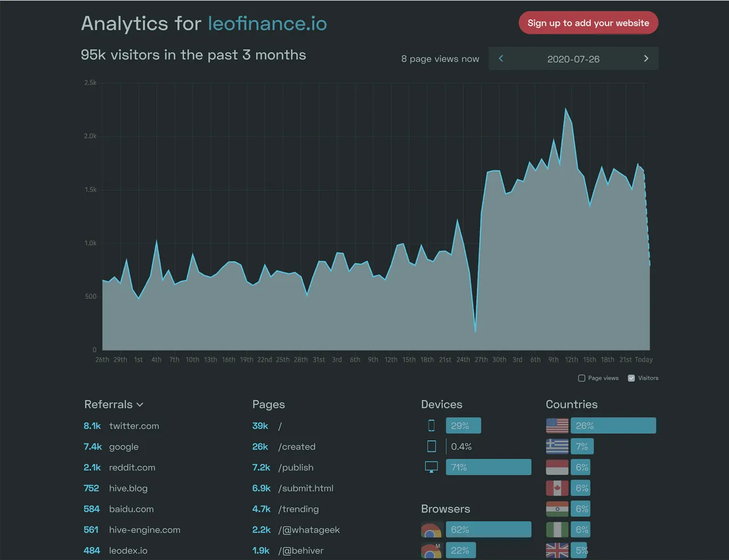Image resolution: width=729 pixels, height=560 pixels.
Task: Click the Pages section heading
Action: tap(268, 405)
